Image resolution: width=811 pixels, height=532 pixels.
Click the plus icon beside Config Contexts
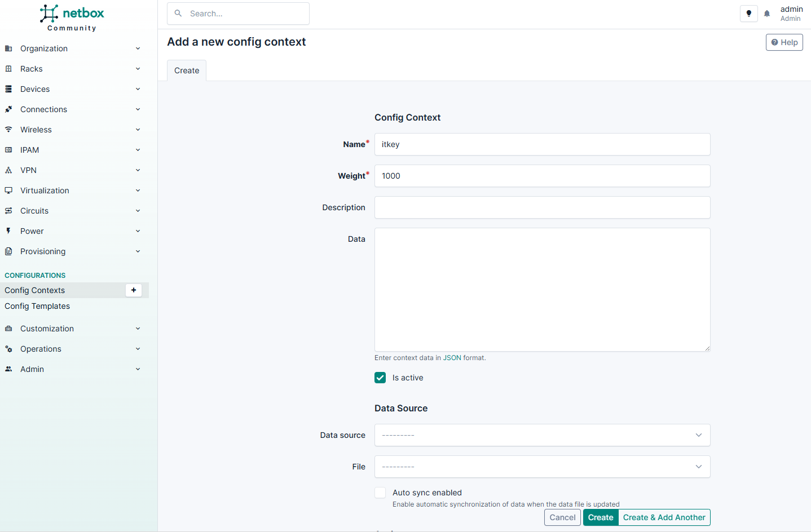[134, 290]
